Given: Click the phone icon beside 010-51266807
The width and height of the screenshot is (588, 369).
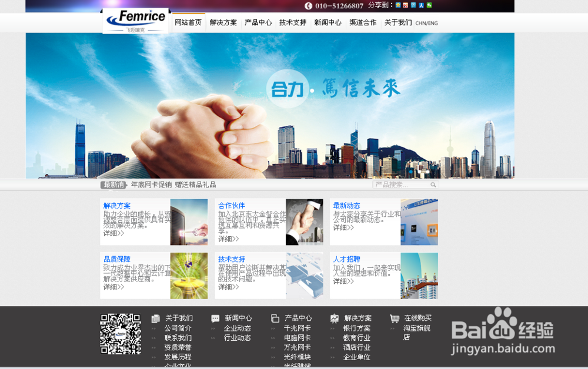Looking at the screenshot, I should click(310, 5).
